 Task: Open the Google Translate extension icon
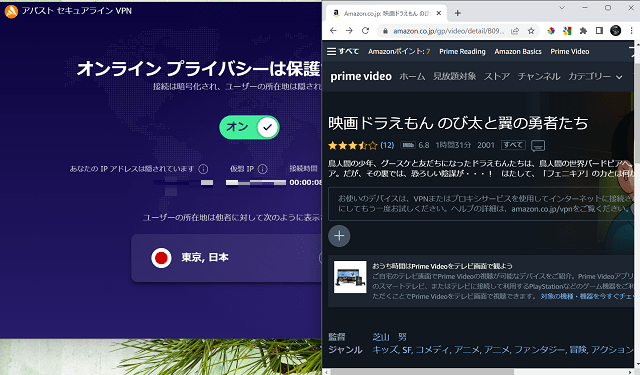567,31
